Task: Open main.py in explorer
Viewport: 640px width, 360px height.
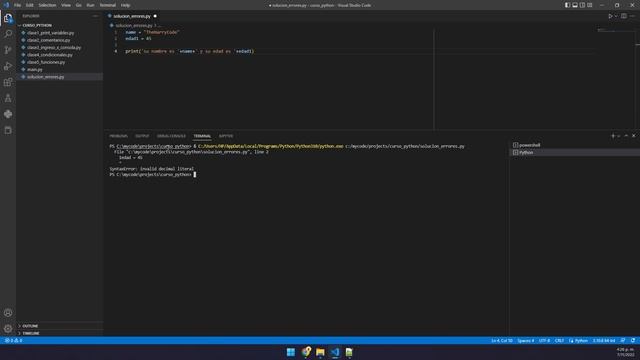Action: coord(35,69)
